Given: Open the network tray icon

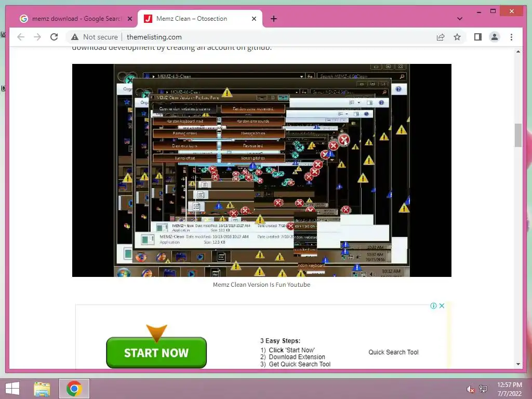Looking at the screenshot, I should click(483, 389).
